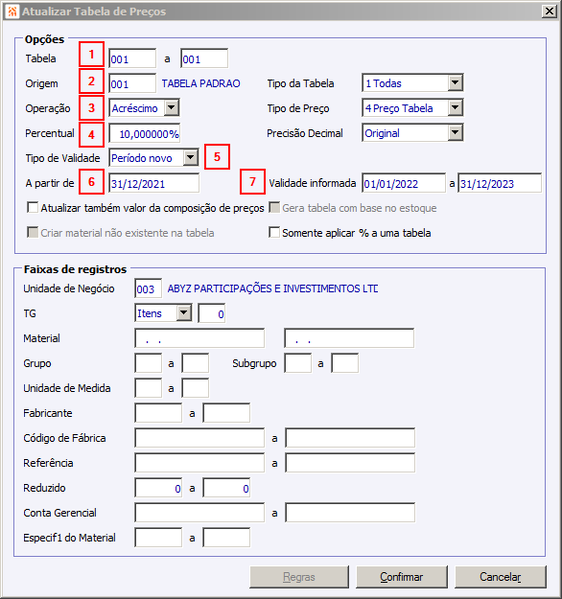Click the first Reduzido field
The width and height of the screenshot is (562, 599).
pos(158,488)
